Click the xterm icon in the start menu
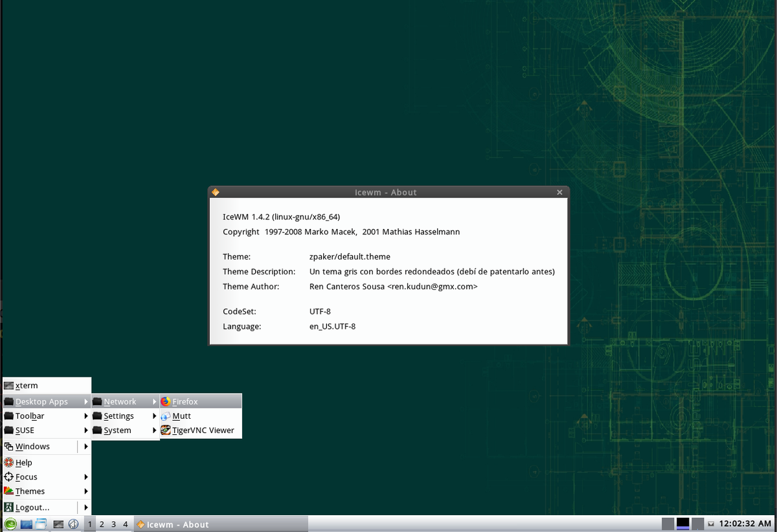Screen dimensions: 777x532 pyautogui.click(x=9, y=386)
